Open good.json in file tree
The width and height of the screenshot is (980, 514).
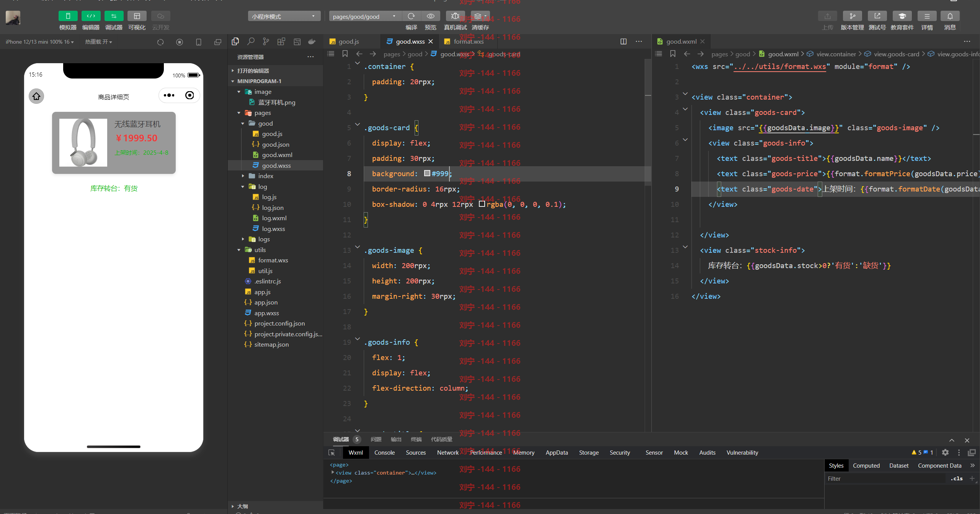[275, 144]
